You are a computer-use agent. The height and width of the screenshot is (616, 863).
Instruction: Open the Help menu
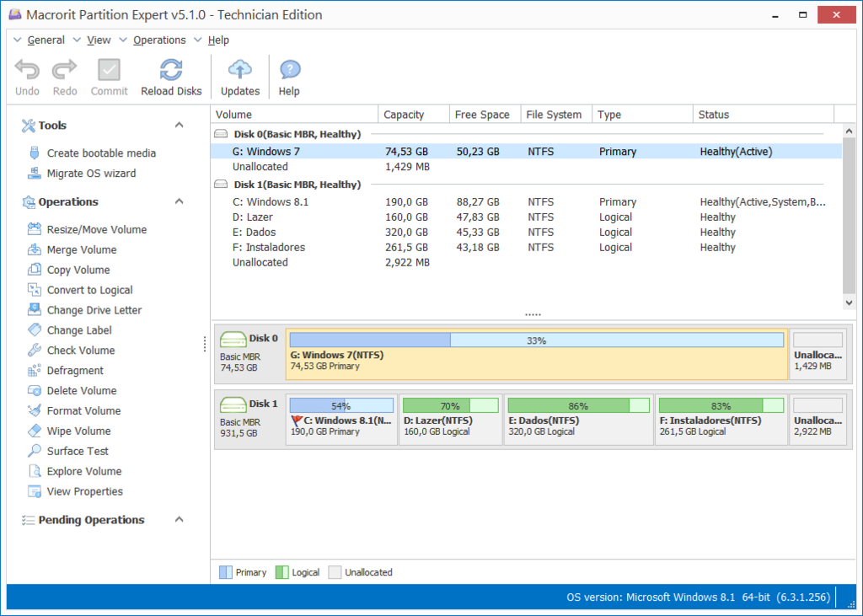tap(218, 40)
